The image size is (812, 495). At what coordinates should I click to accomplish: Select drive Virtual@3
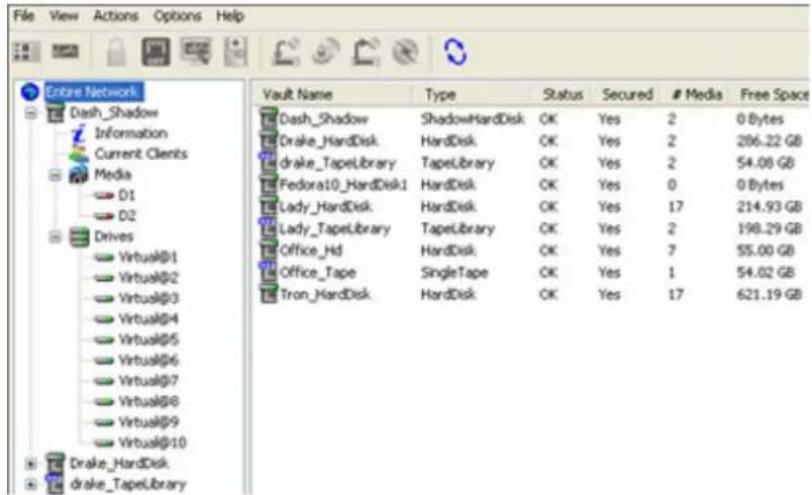click(148, 299)
